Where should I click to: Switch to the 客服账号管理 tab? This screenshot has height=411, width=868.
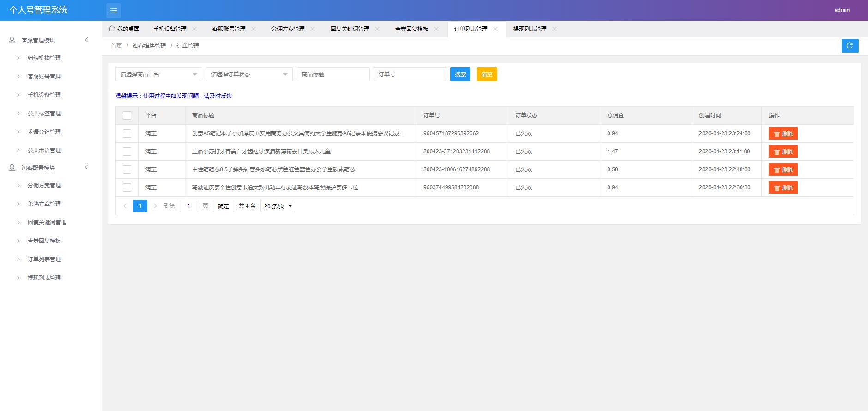pyautogui.click(x=229, y=29)
